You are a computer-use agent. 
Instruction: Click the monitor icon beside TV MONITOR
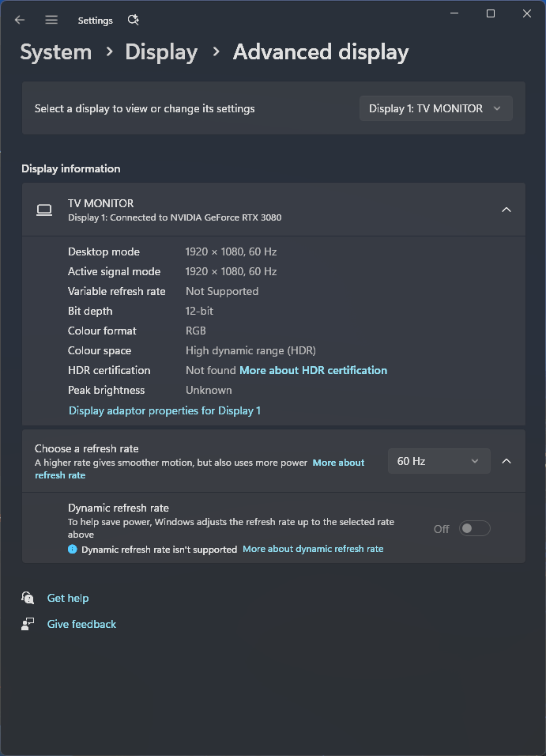44,210
